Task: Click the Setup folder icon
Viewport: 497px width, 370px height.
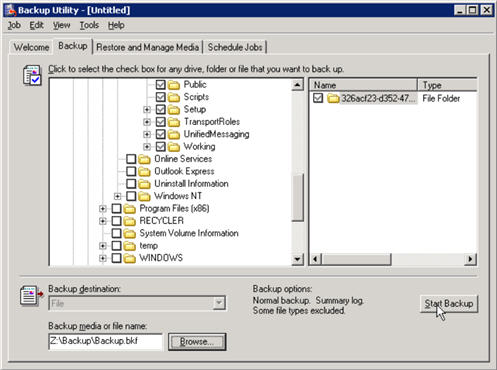Action: 174,110
